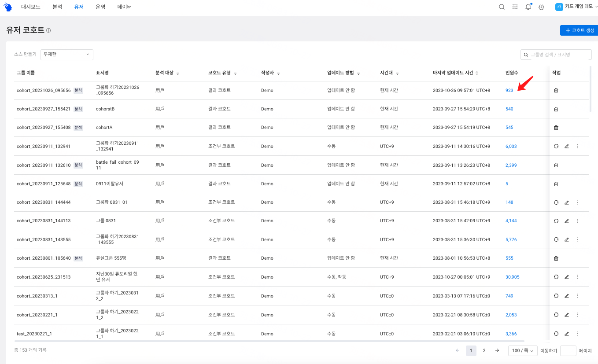
Task: Open 분석 대상 column filter
Action: coord(178,73)
